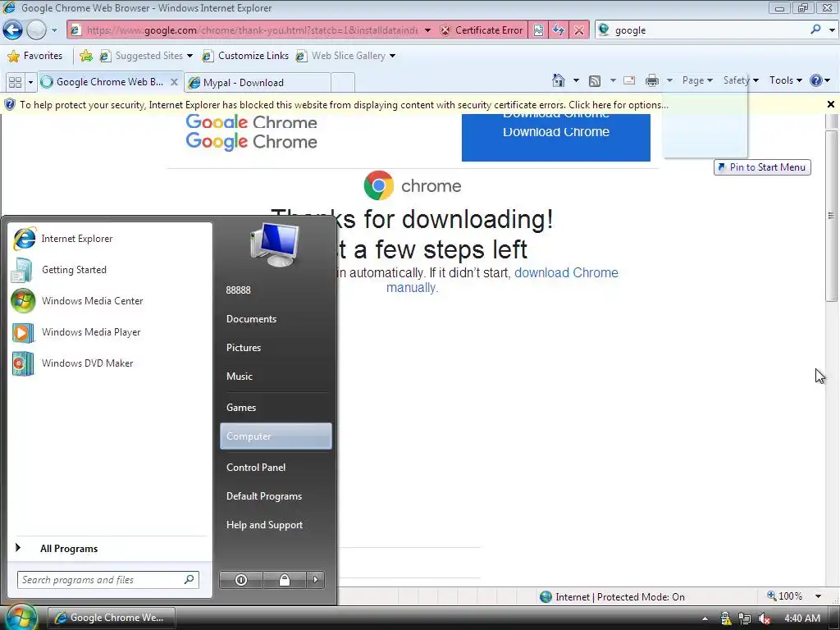The height and width of the screenshot is (630, 840).
Task: Open the 88888 user folder
Action: (x=276, y=290)
